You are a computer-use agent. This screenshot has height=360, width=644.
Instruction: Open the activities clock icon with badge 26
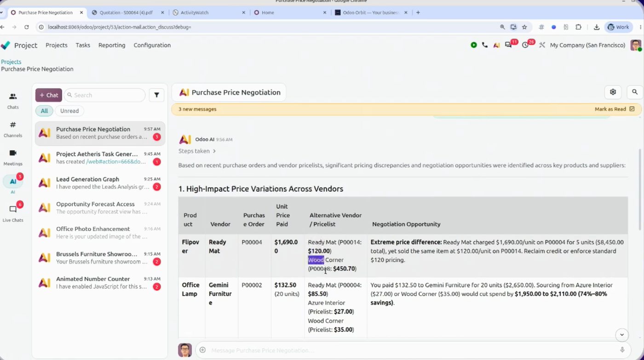[525, 45]
